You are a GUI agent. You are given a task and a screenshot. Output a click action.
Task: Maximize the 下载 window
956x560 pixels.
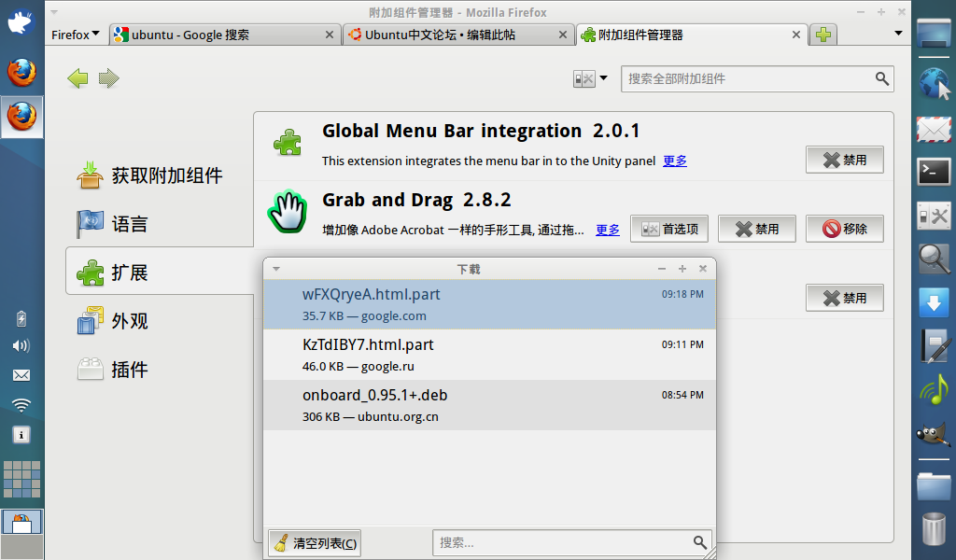[x=682, y=269]
